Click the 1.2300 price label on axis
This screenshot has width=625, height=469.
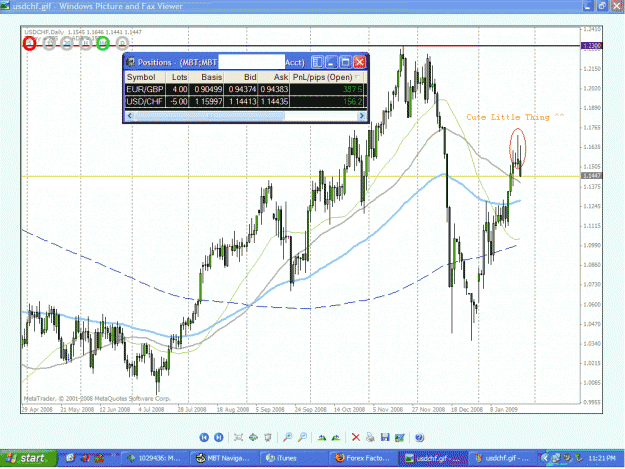592,46
